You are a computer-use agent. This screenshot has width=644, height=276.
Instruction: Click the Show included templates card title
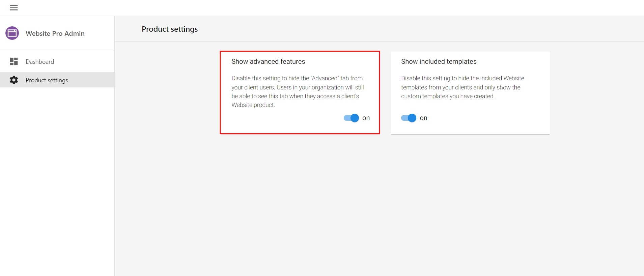pyautogui.click(x=439, y=61)
